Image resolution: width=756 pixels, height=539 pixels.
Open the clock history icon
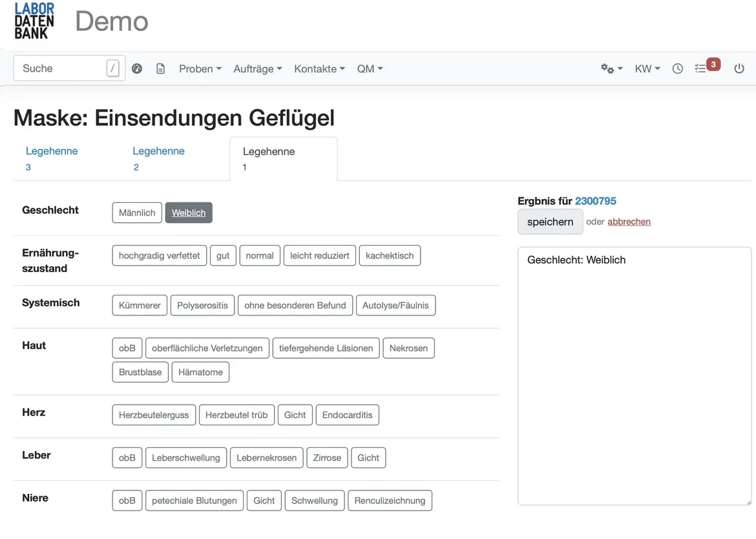677,68
